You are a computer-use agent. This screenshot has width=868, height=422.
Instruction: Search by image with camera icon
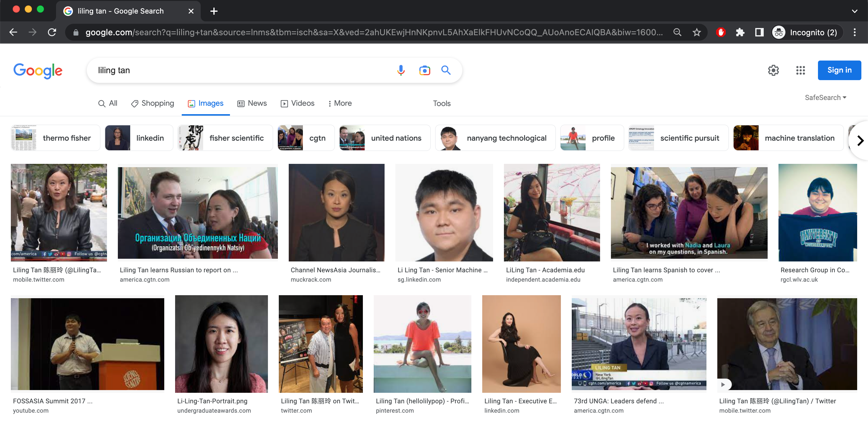point(424,70)
